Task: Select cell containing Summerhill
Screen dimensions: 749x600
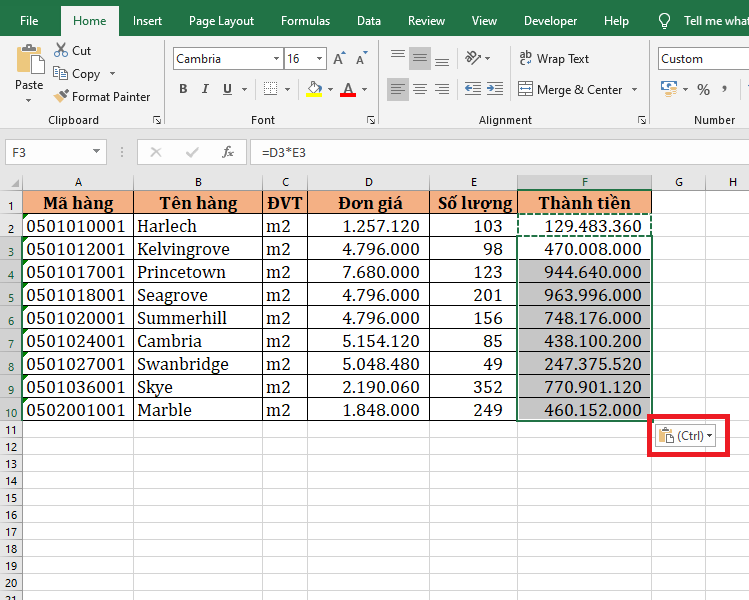Action: [197, 318]
